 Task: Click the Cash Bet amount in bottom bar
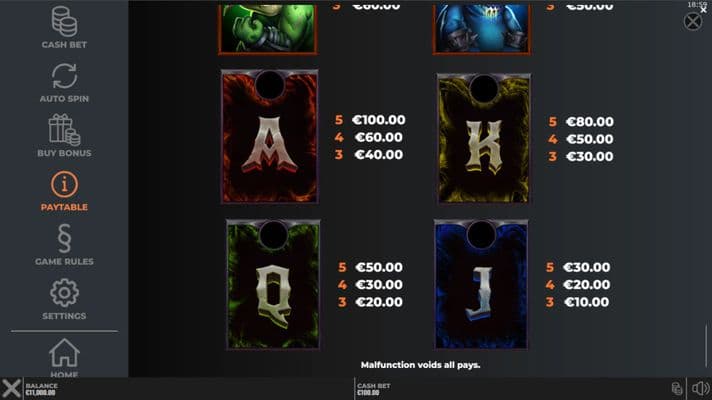[374, 389]
